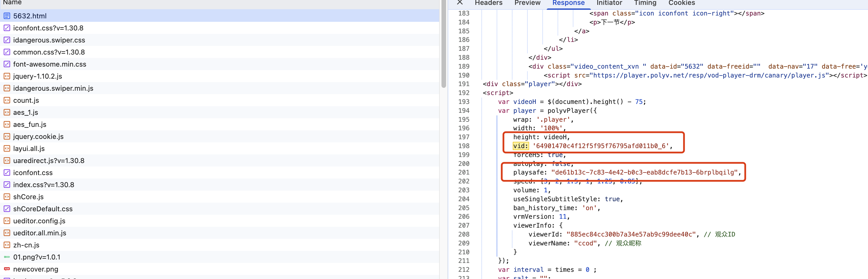Select the aes_fun.js request
The height and width of the screenshot is (279, 868).
pyautogui.click(x=220, y=125)
